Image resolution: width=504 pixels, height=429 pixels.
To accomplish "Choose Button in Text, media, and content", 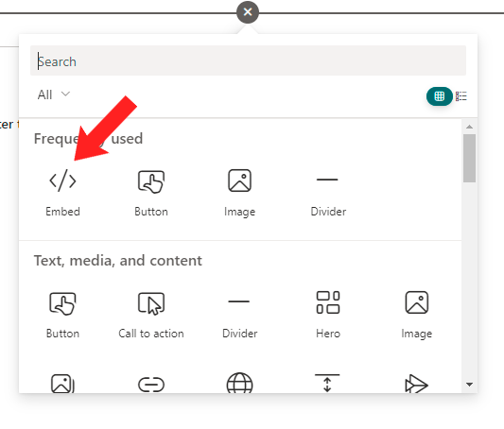I will pyautogui.click(x=62, y=315).
